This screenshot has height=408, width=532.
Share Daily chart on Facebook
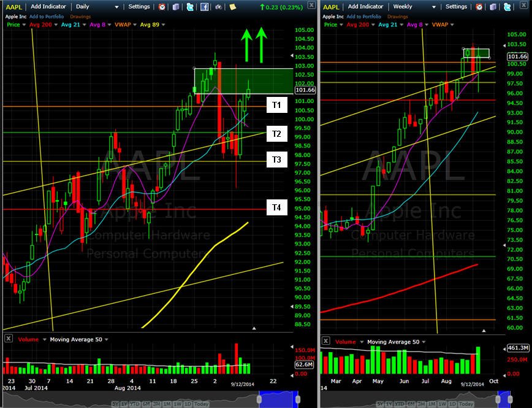pyautogui.click(x=204, y=7)
